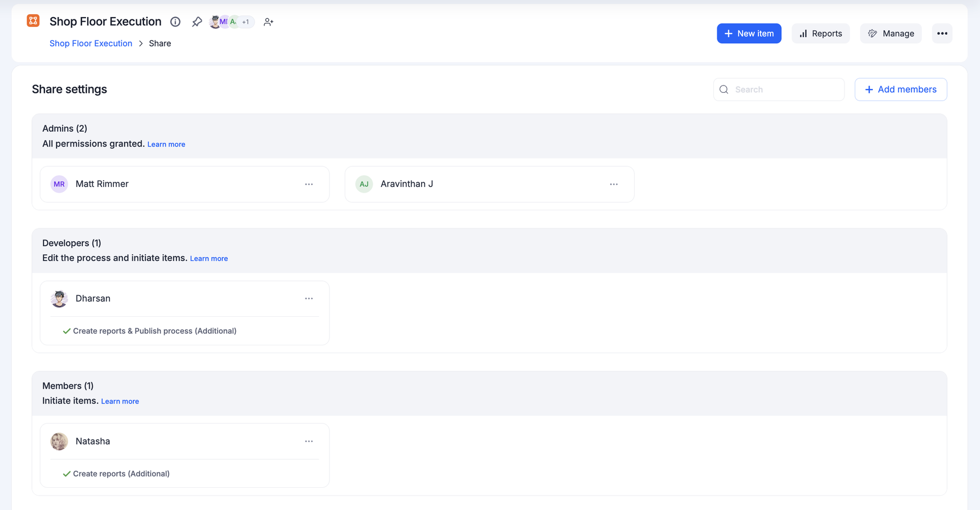Open Learn more link under Developers

[209, 259]
